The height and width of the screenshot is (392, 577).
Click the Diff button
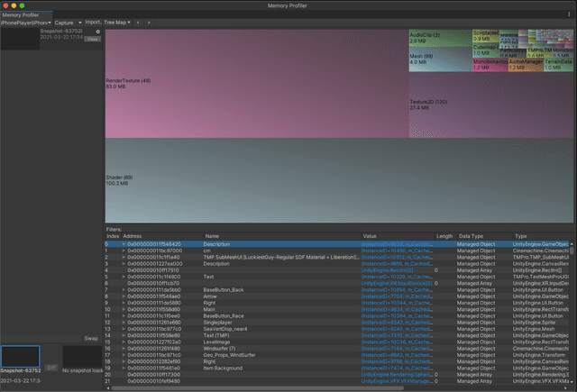click(51, 367)
